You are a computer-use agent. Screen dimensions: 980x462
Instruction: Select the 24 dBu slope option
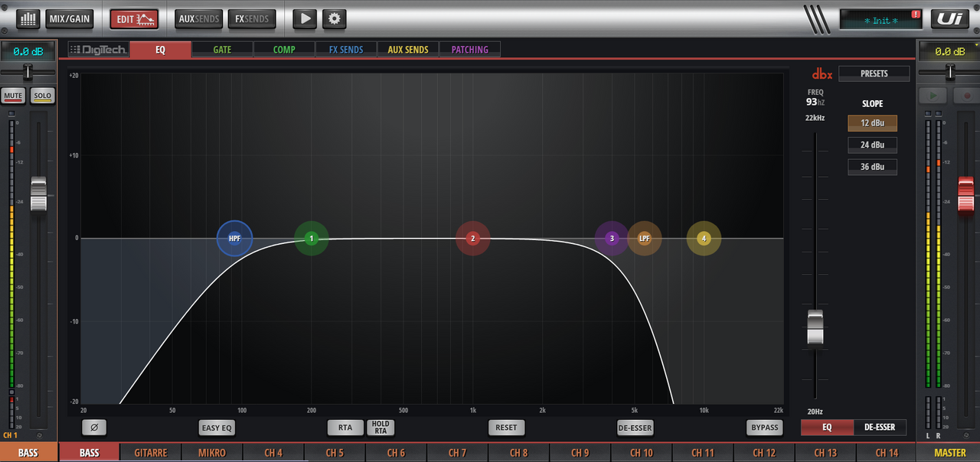(872, 145)
